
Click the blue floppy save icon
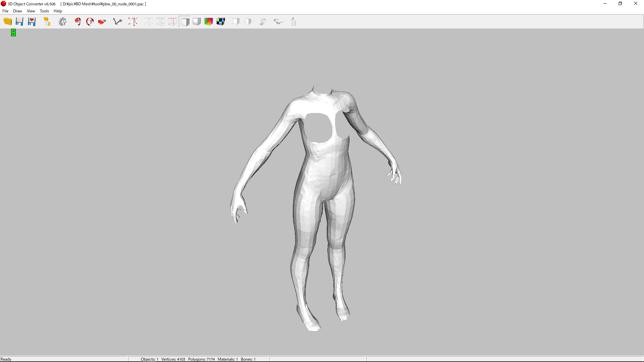19,22
